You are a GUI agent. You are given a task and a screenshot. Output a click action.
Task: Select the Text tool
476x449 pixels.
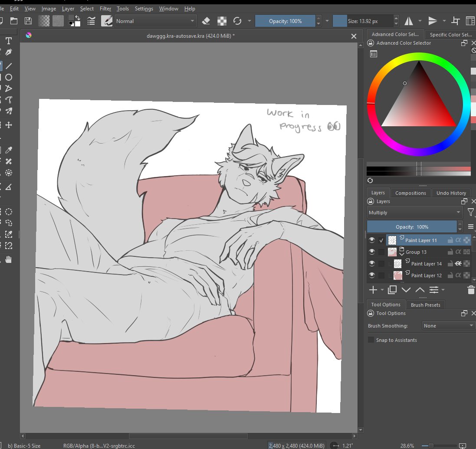pyautogui.click(x=9, y=41)
